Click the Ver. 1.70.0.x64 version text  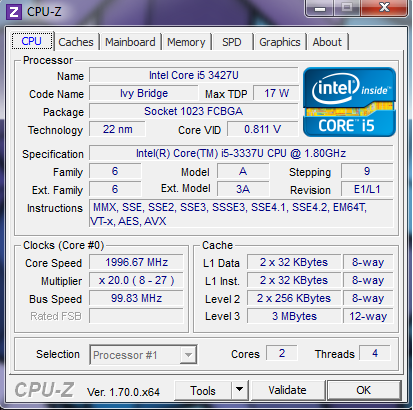(x=123, y=392)
